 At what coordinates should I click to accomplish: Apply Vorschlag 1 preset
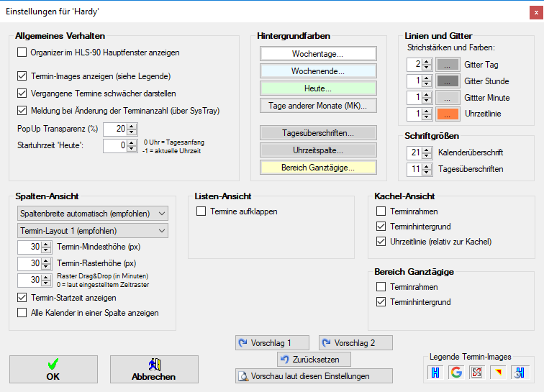273,343
